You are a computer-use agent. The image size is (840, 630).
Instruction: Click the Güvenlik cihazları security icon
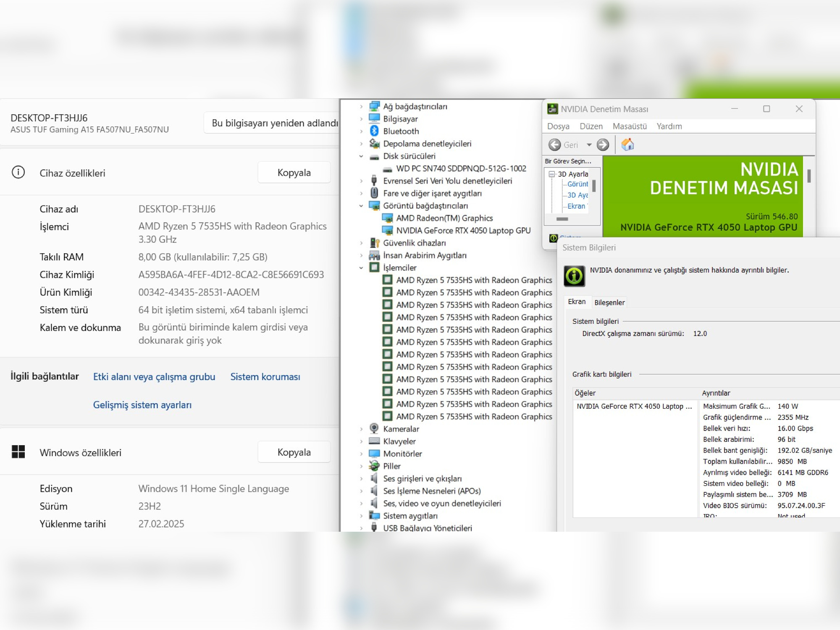pyautogui.click(x=374, y=243)
